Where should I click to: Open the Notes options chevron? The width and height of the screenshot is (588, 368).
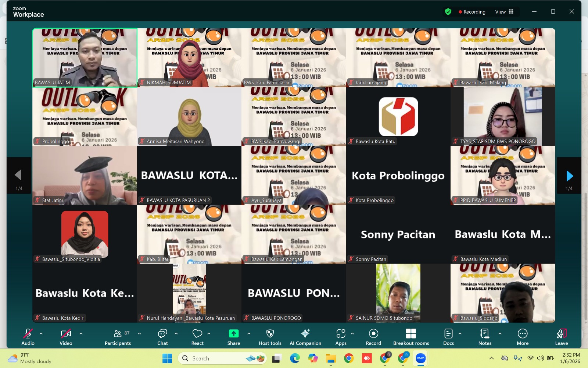(x=499, y=334)
